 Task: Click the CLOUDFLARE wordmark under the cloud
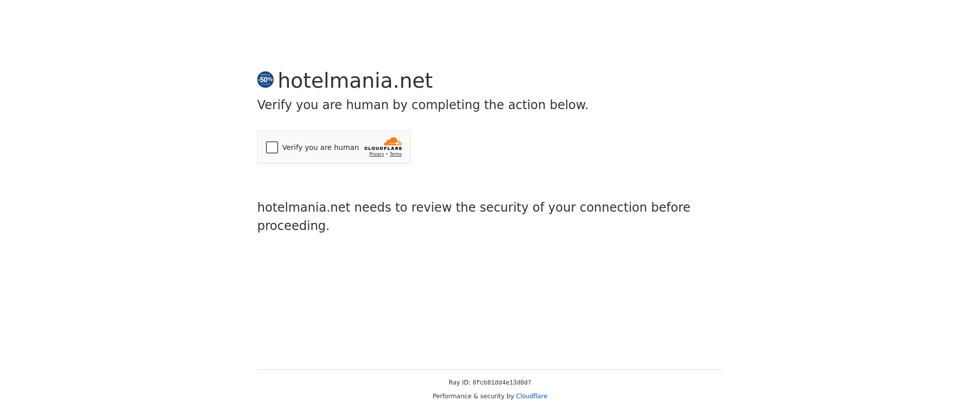(x=383, y=148)
